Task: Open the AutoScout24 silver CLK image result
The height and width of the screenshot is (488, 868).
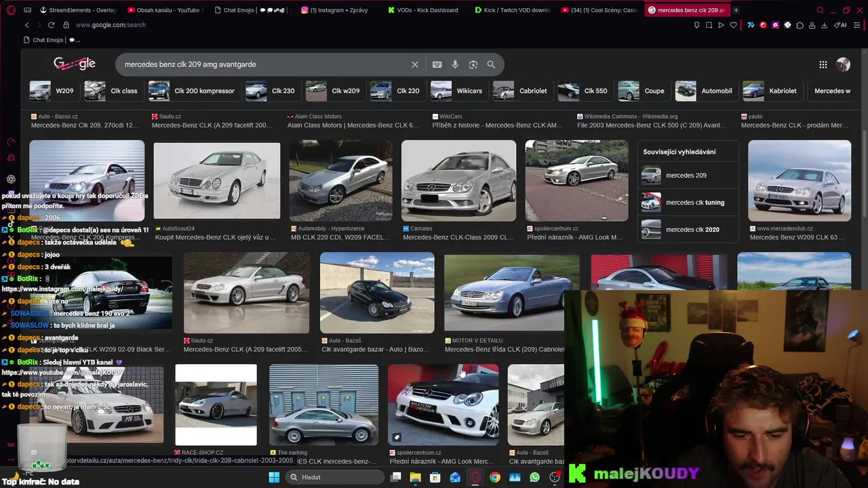Action: coord(217,181)
